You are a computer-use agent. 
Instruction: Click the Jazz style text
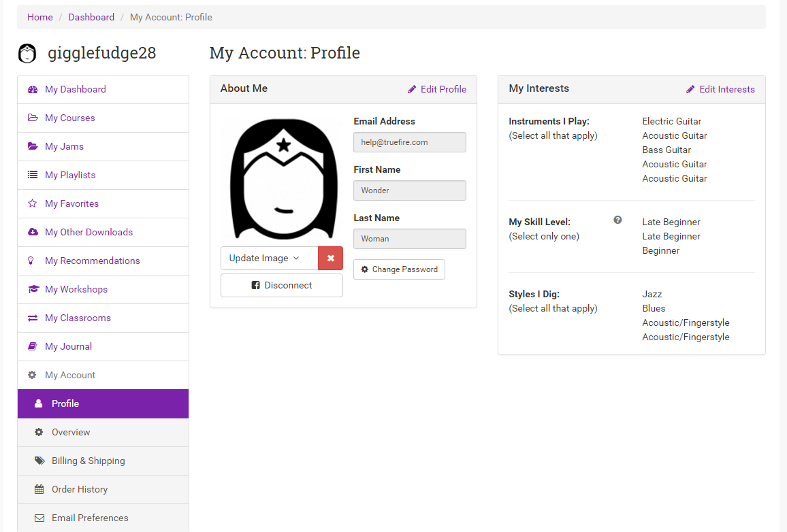pyautogui.click(x=652, y=295)
